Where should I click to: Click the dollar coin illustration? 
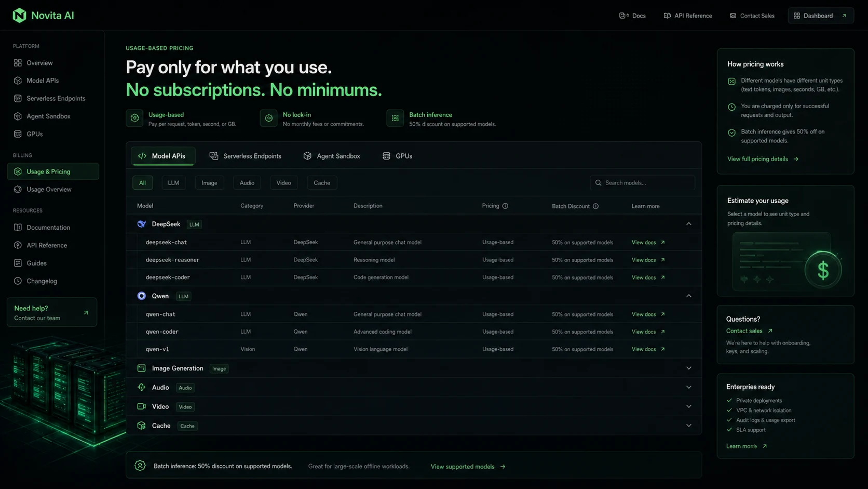(823, 270)
